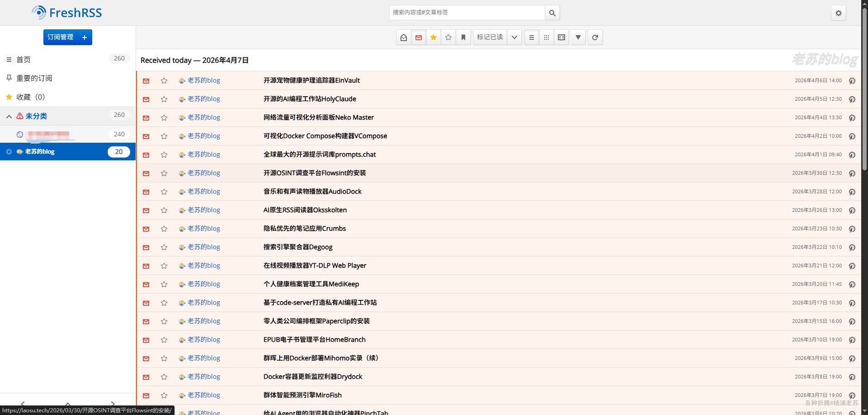
Task: Star the HolyClaude article
Action: (x=164, y=99)
